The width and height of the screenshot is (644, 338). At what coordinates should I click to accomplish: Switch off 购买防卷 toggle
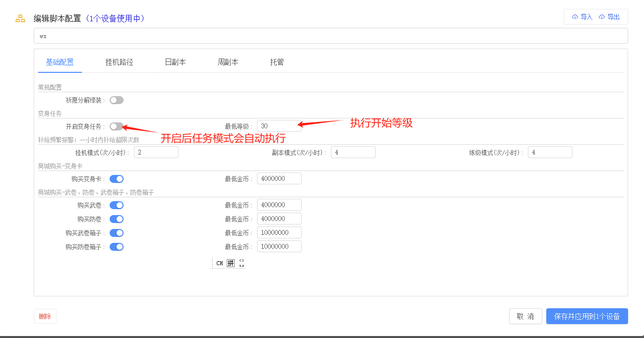tap(117, 219)
